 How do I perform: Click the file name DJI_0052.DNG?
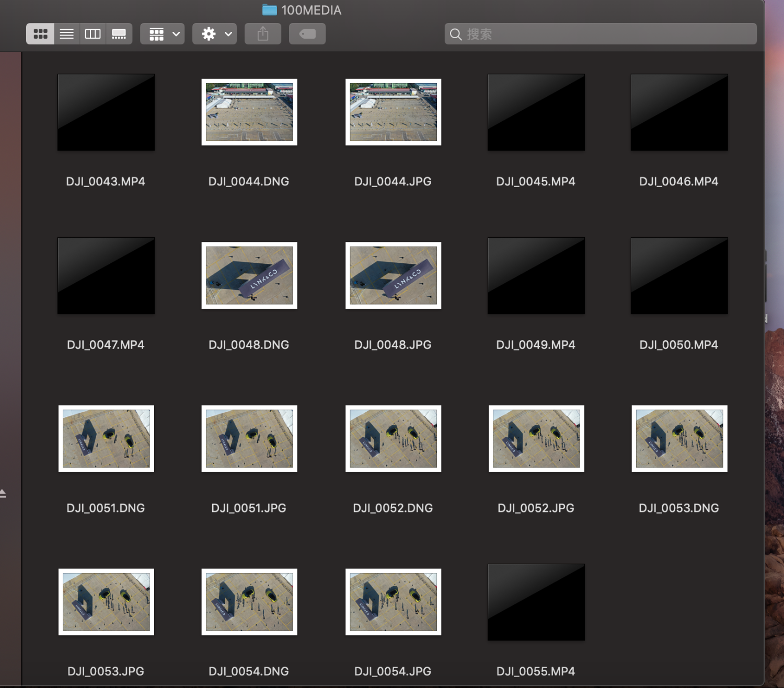click(x=393, y=508)
